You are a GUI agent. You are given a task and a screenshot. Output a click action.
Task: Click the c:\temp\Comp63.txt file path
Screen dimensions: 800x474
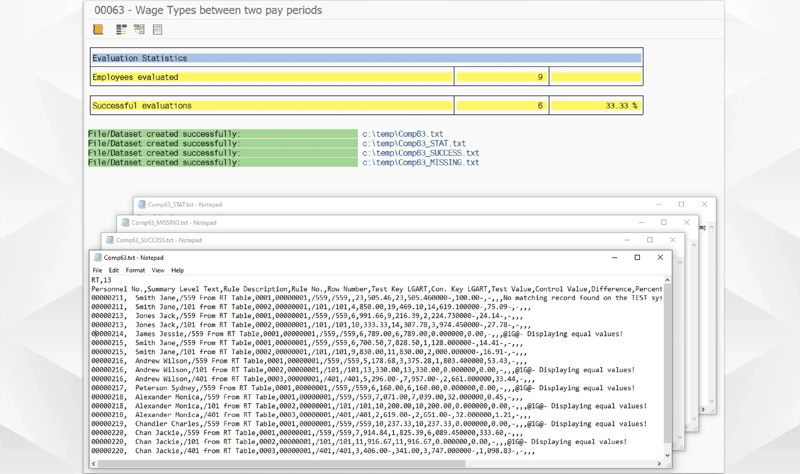(x=402, y=133)
